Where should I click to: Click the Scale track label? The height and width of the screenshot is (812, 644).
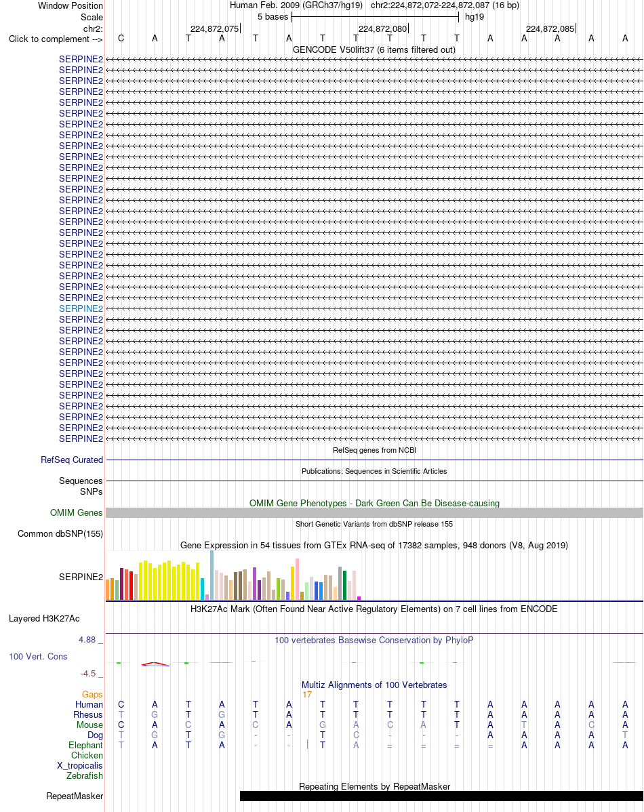click(92, 17)
